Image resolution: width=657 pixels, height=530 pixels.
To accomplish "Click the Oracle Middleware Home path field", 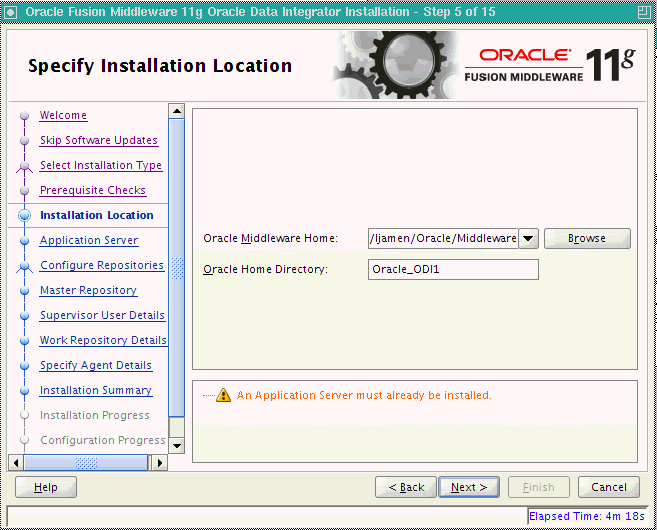I will (x=443, y=238).
